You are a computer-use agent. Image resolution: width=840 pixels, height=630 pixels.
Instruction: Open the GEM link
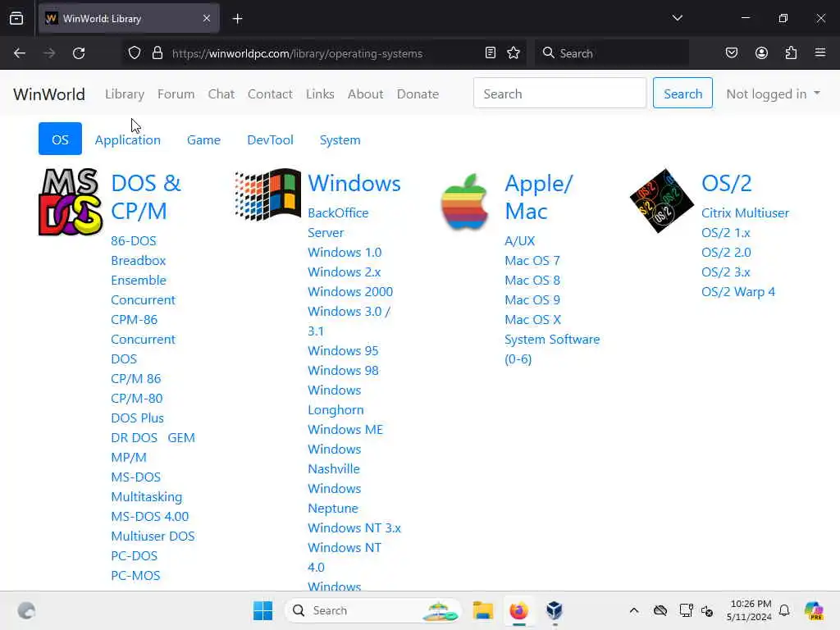point(181,438)
